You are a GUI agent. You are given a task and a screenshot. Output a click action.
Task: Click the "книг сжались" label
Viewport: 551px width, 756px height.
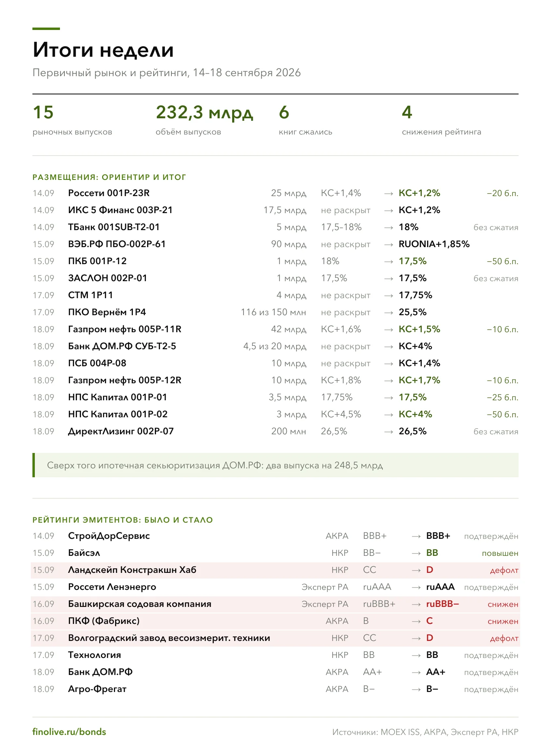(305, 132)
